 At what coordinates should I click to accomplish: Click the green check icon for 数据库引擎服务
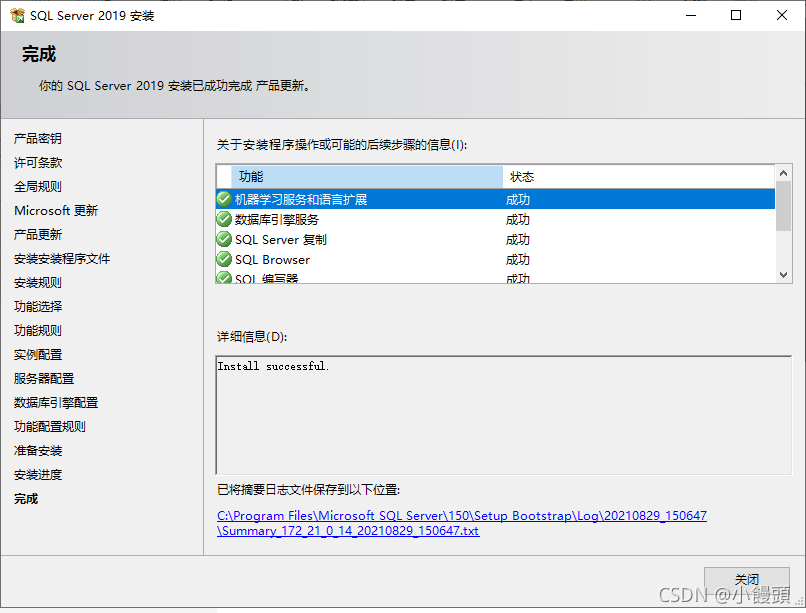click(224, 219)
